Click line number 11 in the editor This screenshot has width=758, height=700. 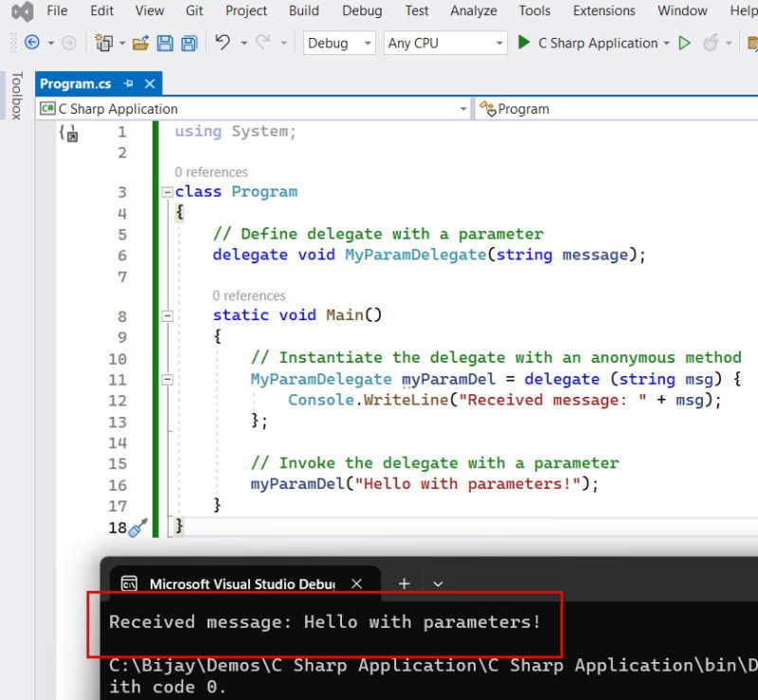(117, 379)
